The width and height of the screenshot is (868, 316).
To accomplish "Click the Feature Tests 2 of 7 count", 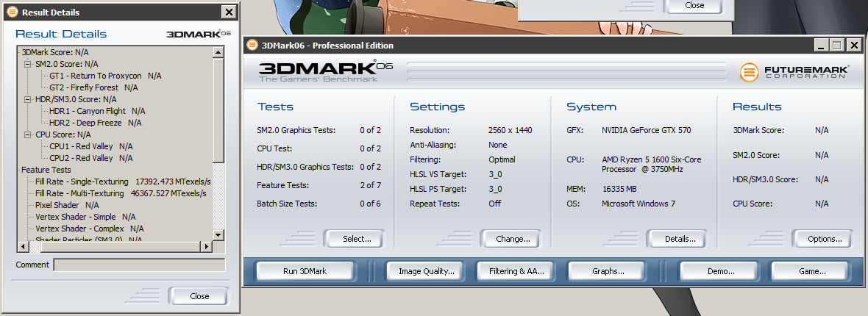I will click(370, 185).
